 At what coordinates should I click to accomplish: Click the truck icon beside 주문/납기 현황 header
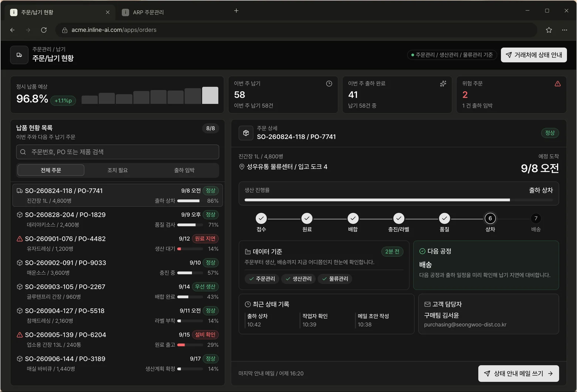pos(19,55)
